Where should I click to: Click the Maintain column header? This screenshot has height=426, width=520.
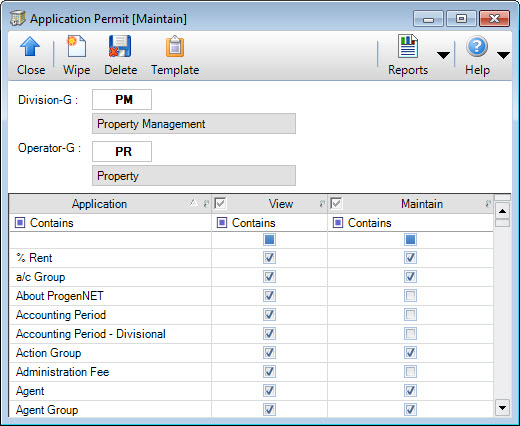(x=422, y=204)
